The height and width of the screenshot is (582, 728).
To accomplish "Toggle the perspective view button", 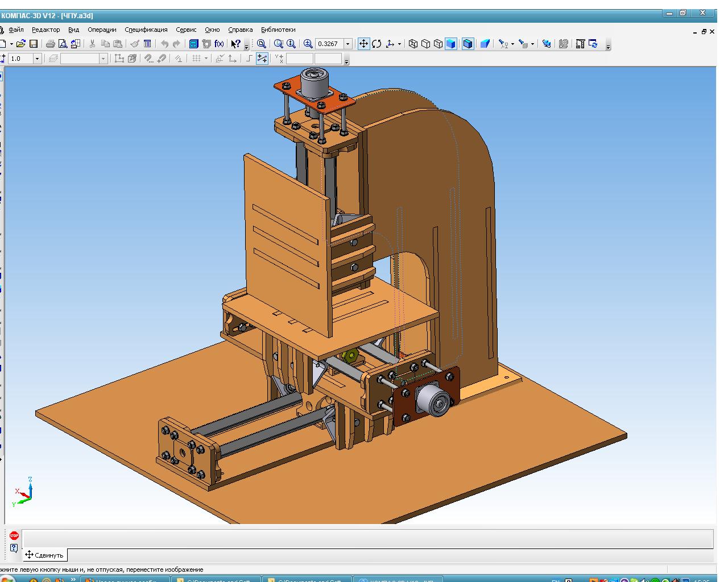I will tap(485, 44).
